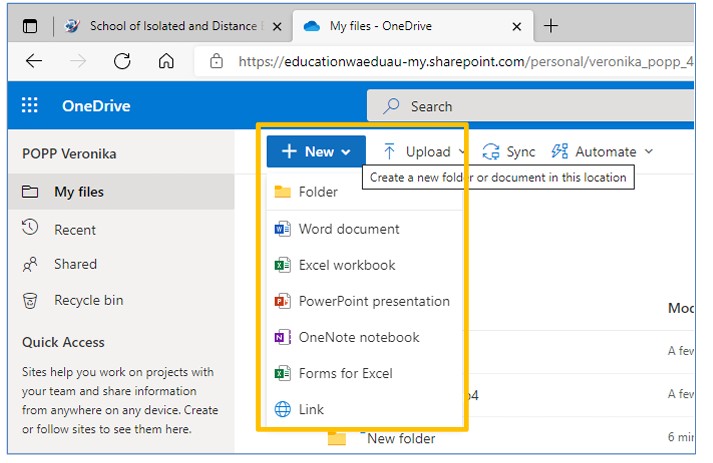The width and height of the screenshot is (713, 463).
Task: Click the Sync toolbar button
Action: tap(509, 152)
